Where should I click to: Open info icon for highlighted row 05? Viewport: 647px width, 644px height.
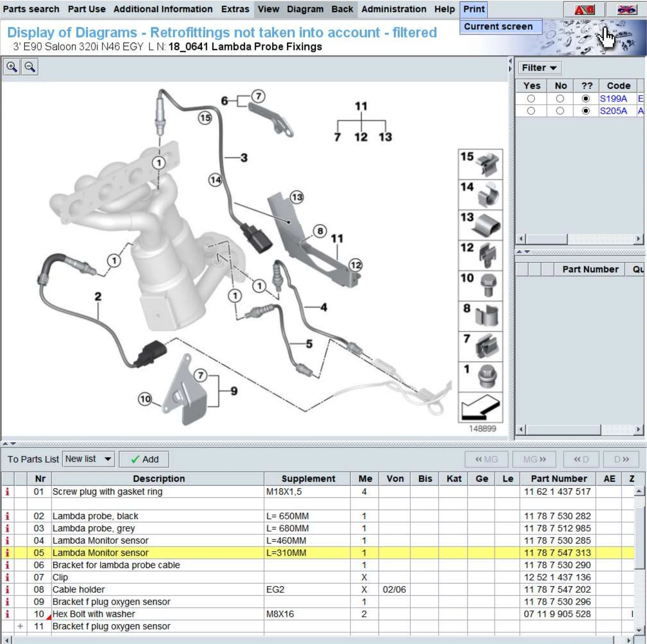[x=7, y=553]
